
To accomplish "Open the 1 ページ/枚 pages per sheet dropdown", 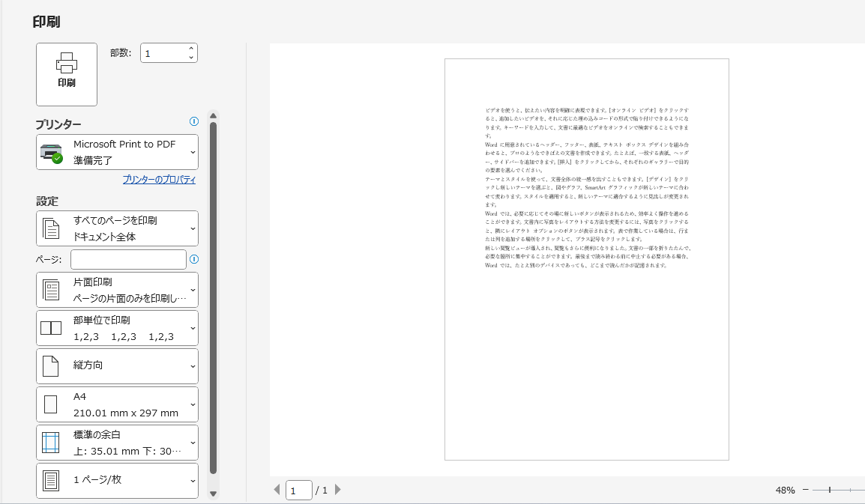I will click(118, 480).
